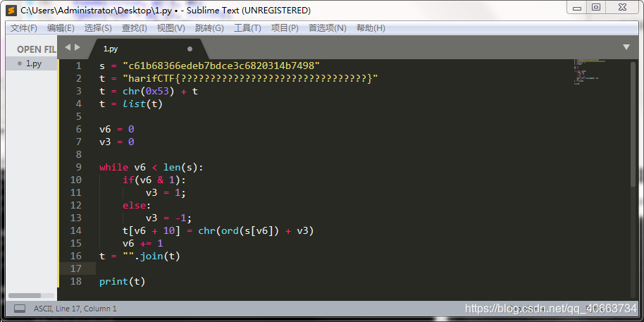Image resolution: width=644 pixels, height=322 pixels.
Task: Maximize the Sublime Text window
Action: [x=596, y=7]
